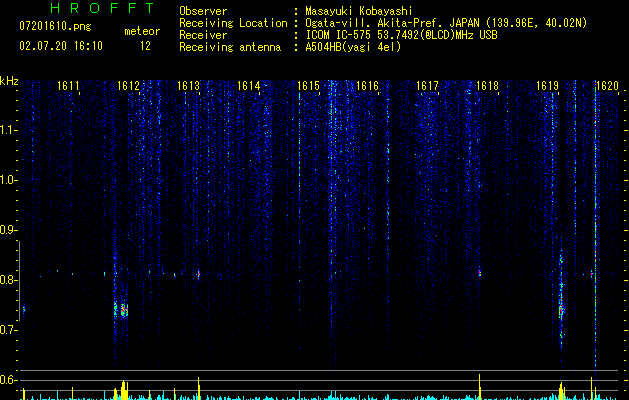Click the 0.7 kHz axis label

[8, 330]
